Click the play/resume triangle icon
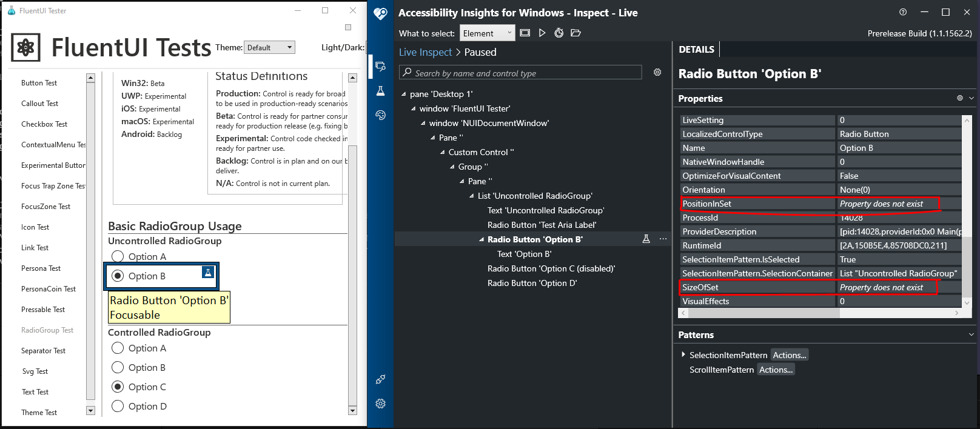This screenshot has width=980, height=429. (542, 33)
